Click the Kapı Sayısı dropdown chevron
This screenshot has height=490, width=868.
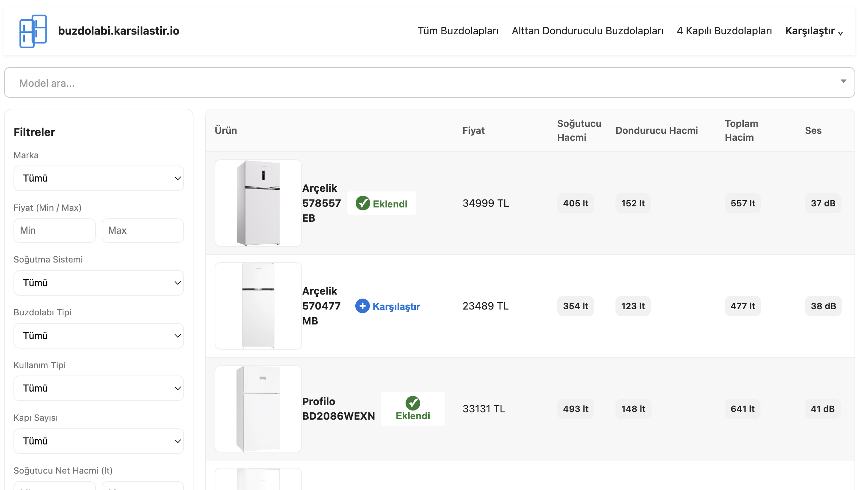click(177, 441)
